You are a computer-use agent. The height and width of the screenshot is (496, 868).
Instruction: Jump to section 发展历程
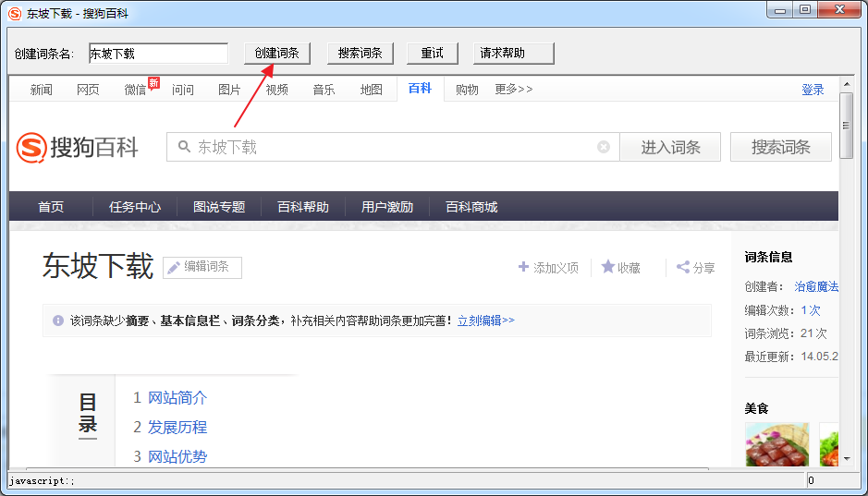coord(177,427)
